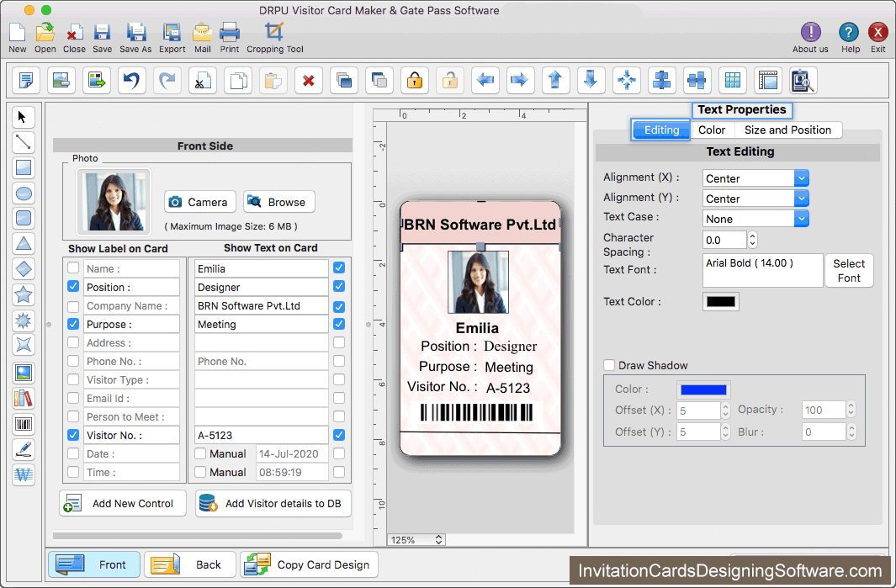Enable the Manual checkbox for Date
Screen dimensions: 896x588
pos(200,453)
